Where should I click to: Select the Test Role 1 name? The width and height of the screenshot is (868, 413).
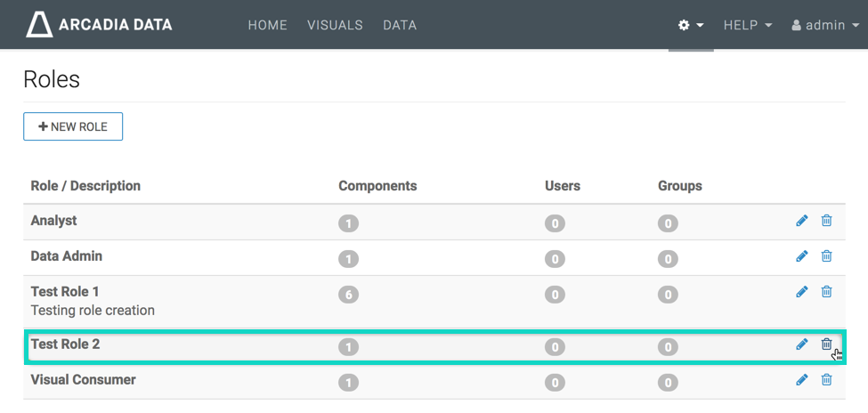coord(65,292)
